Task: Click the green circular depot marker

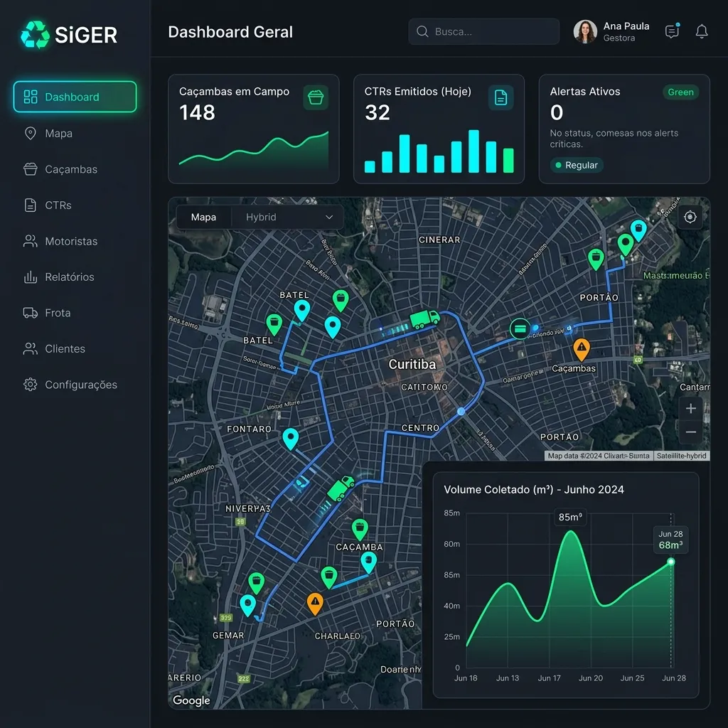Action: click(520, 328)
